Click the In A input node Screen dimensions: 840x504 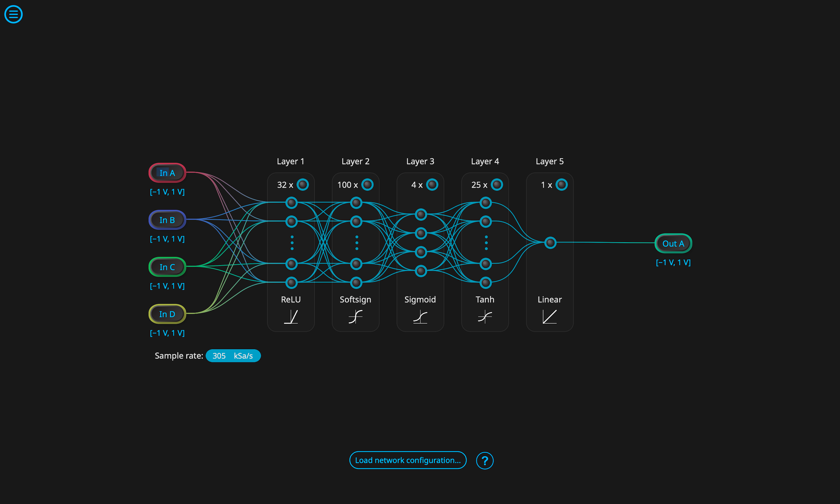pos(167,173)
